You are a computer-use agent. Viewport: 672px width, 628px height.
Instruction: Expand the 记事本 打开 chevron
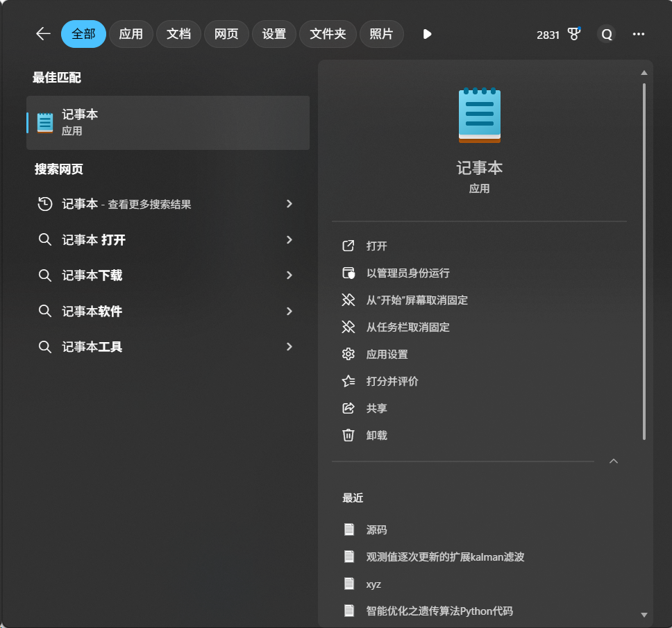click(x=289, y=239)
